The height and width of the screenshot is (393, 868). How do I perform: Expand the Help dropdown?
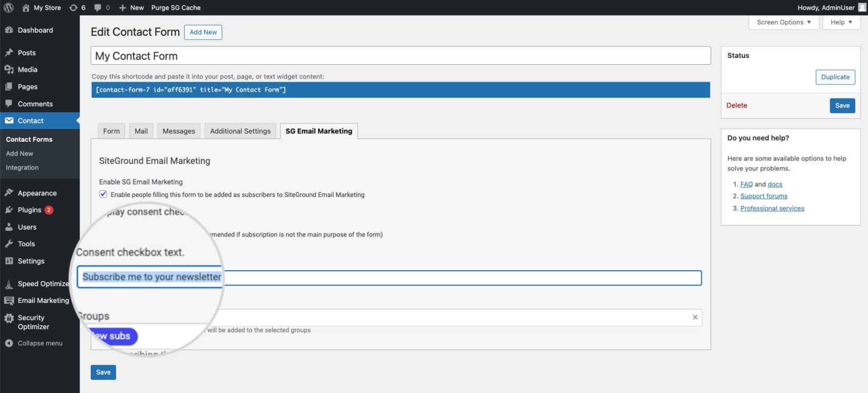tap(841, 22)
